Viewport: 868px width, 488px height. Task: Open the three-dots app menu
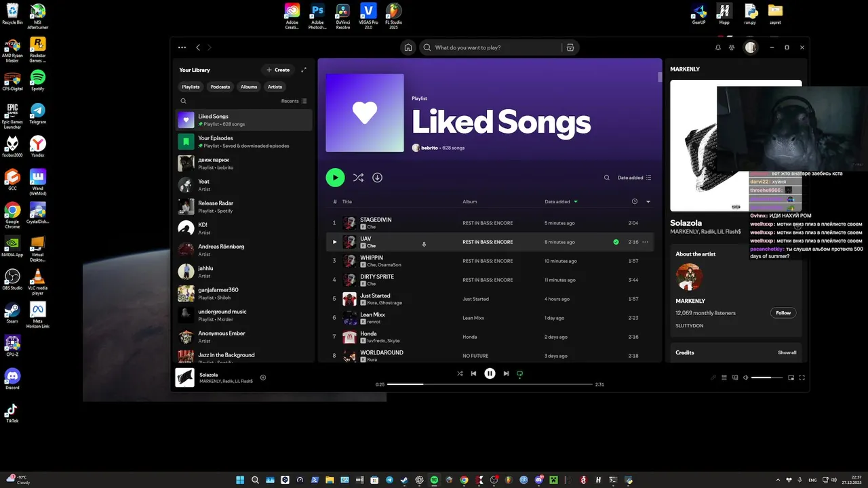(x=182, y=47)
